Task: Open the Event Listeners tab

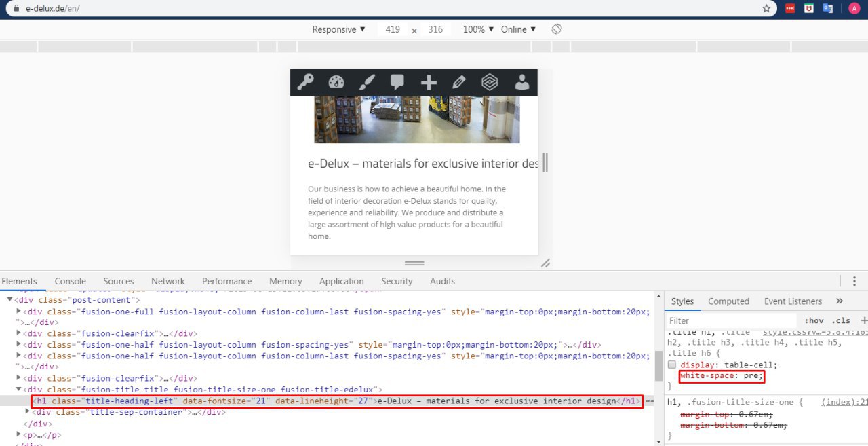Action: click(793, 301)
